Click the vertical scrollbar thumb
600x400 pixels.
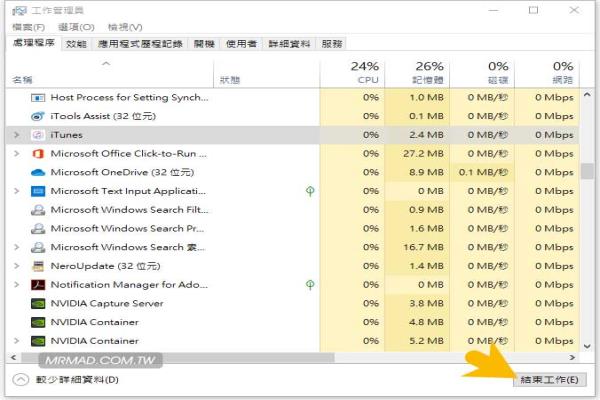pos(587,171)
